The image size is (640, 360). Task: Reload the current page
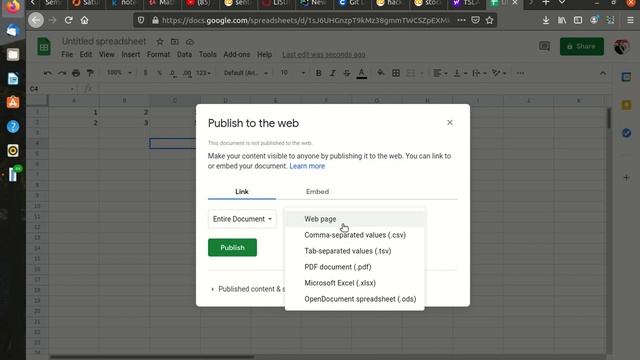coord(69,20)
